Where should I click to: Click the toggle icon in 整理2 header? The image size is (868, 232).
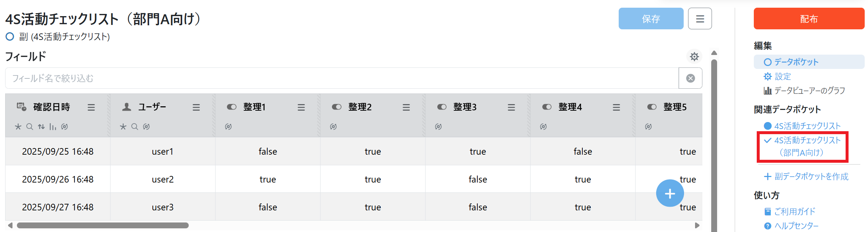[x=336, y=107]
